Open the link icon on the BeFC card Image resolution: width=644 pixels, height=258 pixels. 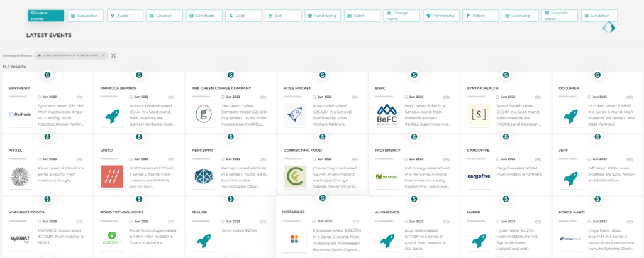(x=446, y=97)
